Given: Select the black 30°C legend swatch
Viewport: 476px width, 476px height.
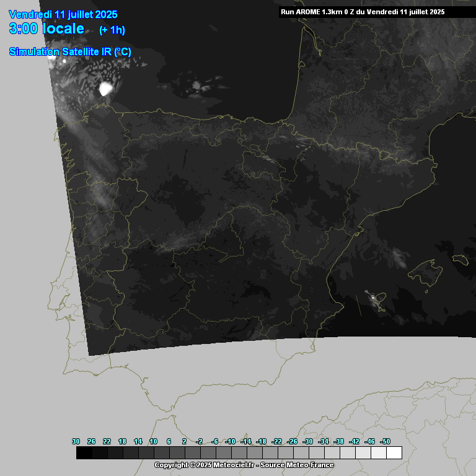Looking at the screenshot, I should [x=84, y=452].
